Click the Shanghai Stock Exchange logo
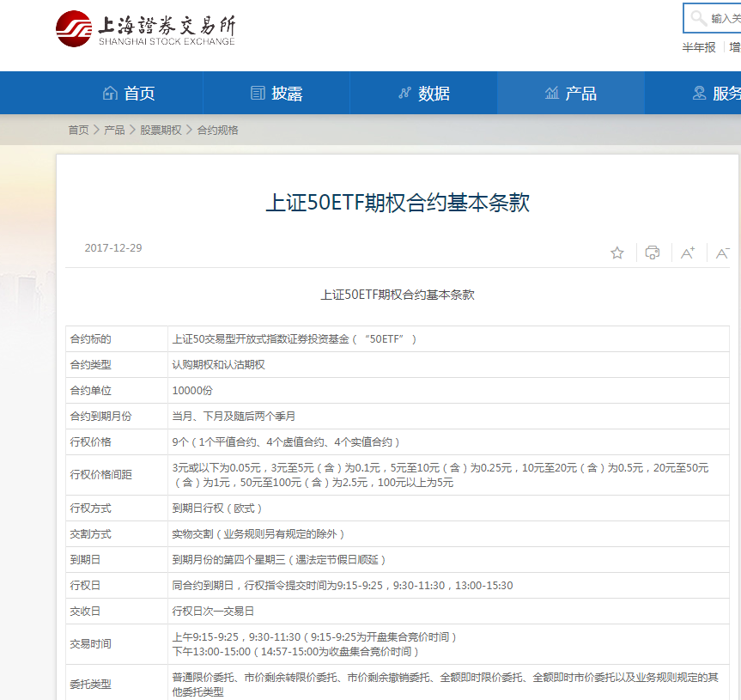The width and height of the screenshot is (741, 700). pos(144,30)
